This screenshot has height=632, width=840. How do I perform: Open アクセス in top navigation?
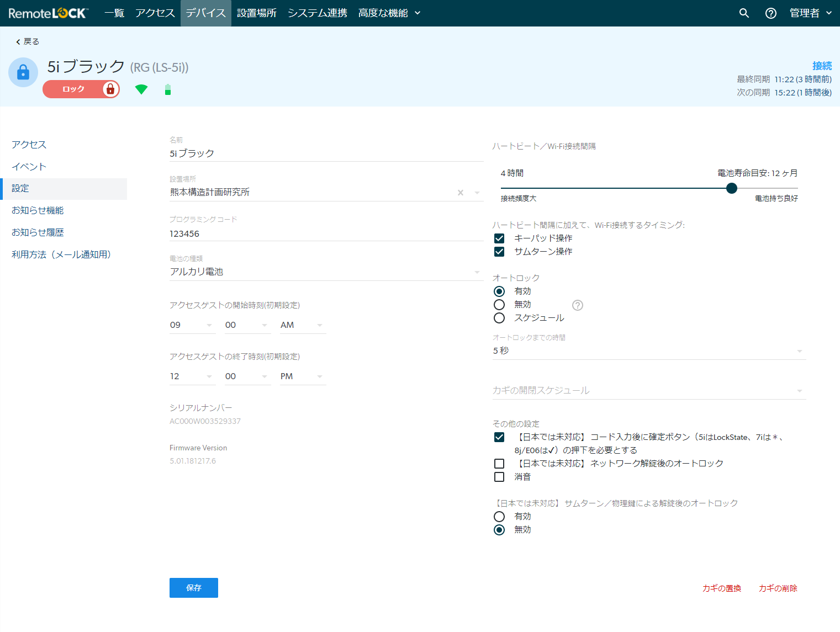(155, 13)
